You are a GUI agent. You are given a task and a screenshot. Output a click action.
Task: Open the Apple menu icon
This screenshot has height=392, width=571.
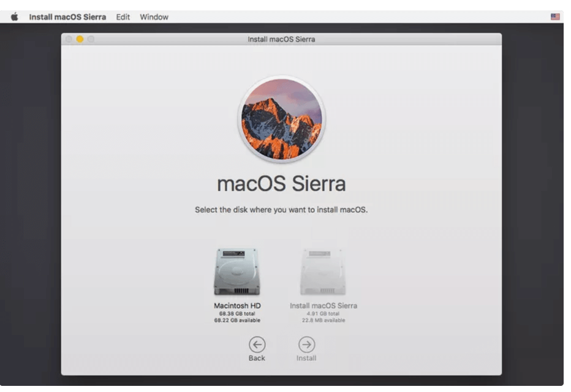15,17
